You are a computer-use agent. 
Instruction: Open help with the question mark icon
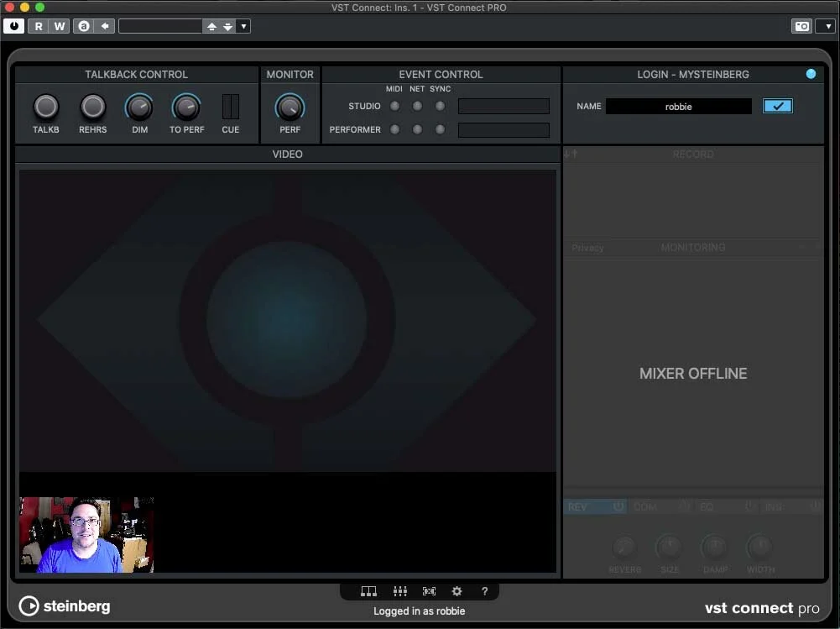point(484,591)
